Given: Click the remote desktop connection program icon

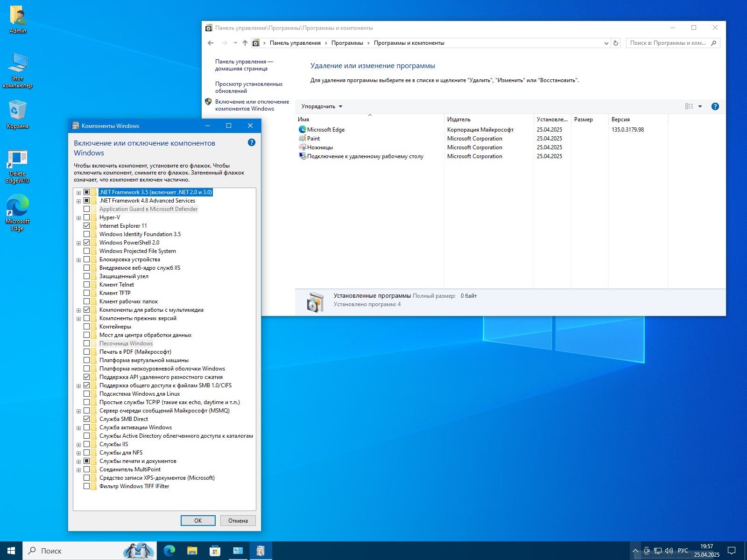Looking at the screenshot, I should tap(303, 156).
